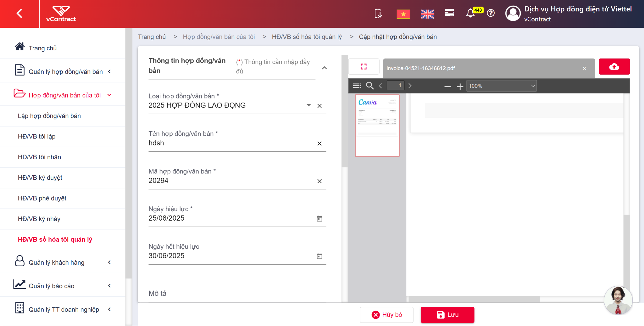Switch language to English UK flag

[427, 14]
